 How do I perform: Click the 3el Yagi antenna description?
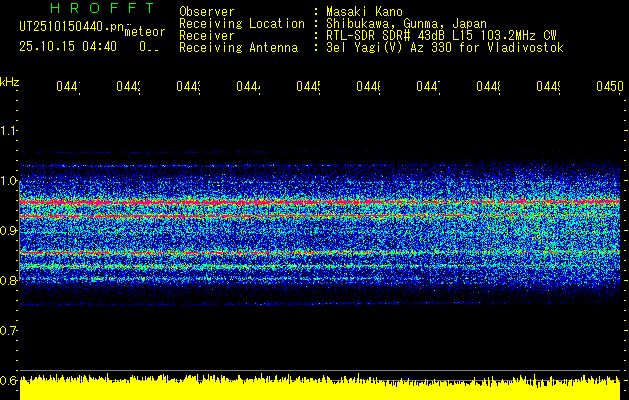[x=445, y=48]
